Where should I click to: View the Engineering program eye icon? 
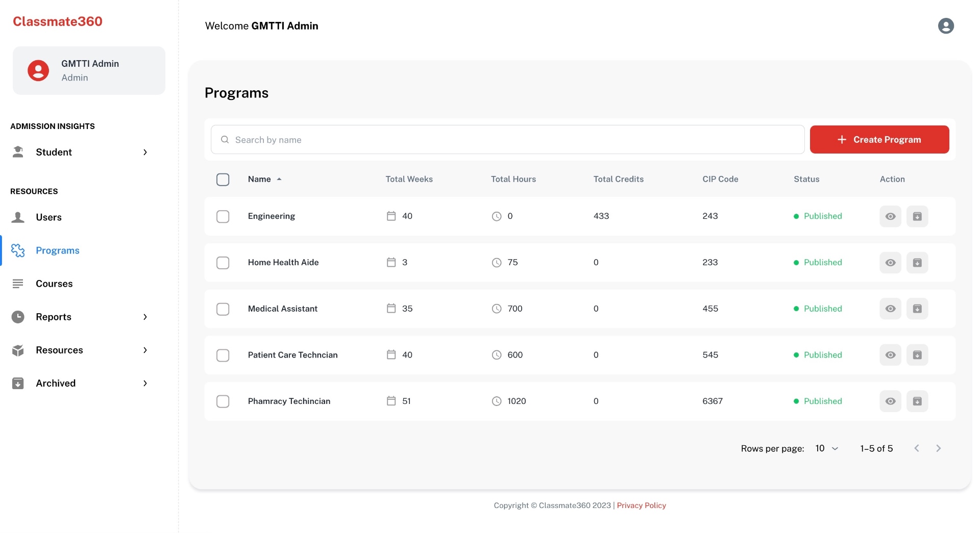pyautogui.click(x=890, y=216)
